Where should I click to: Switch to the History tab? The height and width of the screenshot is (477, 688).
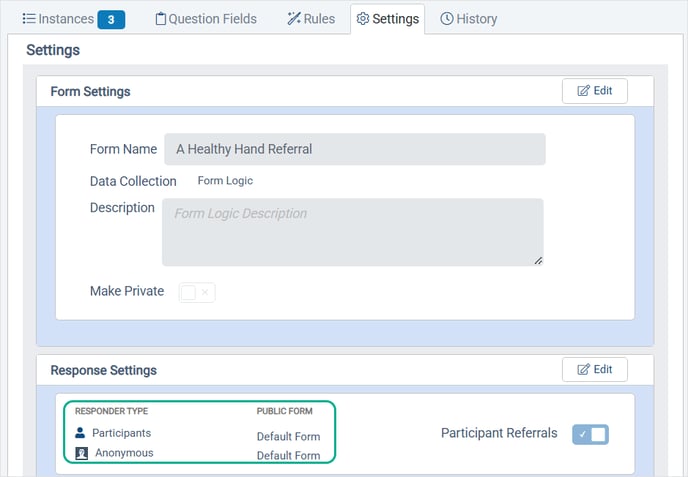[468, 19]
